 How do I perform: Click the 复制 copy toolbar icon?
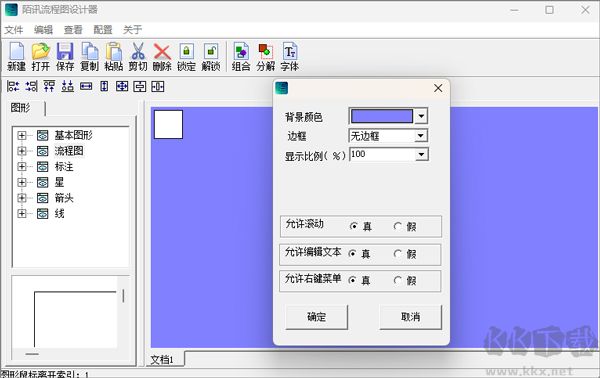point(89,57)
